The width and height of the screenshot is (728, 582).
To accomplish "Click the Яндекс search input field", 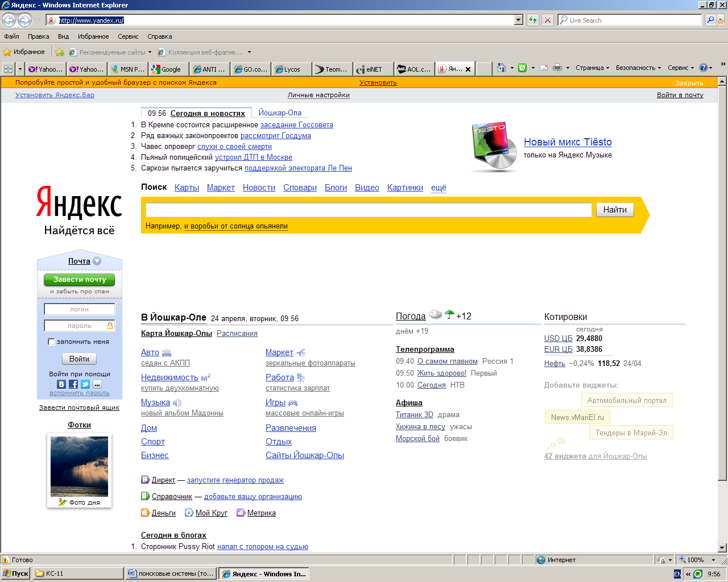I will [369, 210].
